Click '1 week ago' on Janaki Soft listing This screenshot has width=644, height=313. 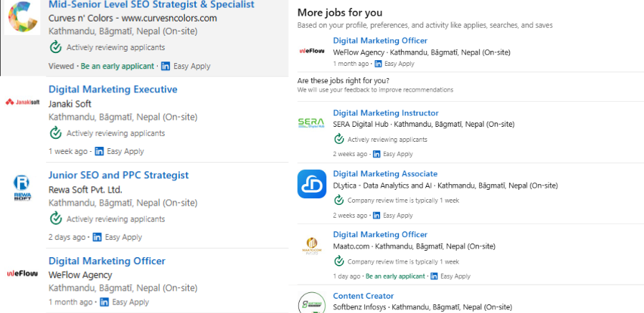(x=67, y=151)
